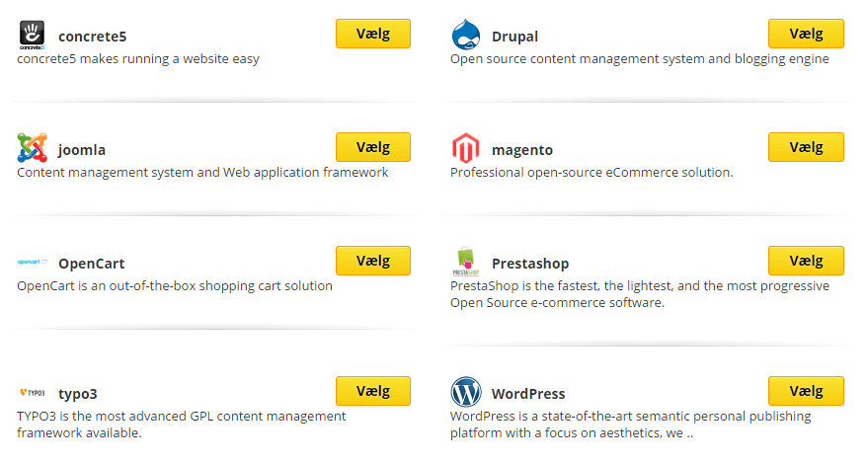Click the magento red hexagon logo
This screenshot has height=464, width=868.
[x=465, y=148]
